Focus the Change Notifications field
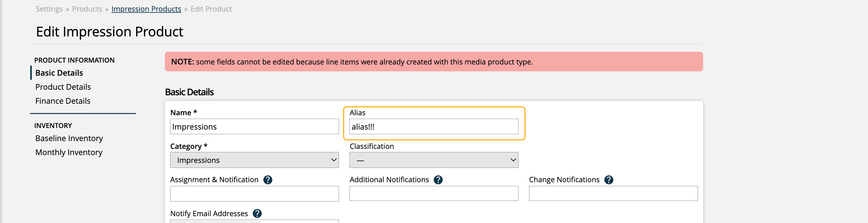The height and width of the screenshot is (223, 868). [x=613, y=194]
